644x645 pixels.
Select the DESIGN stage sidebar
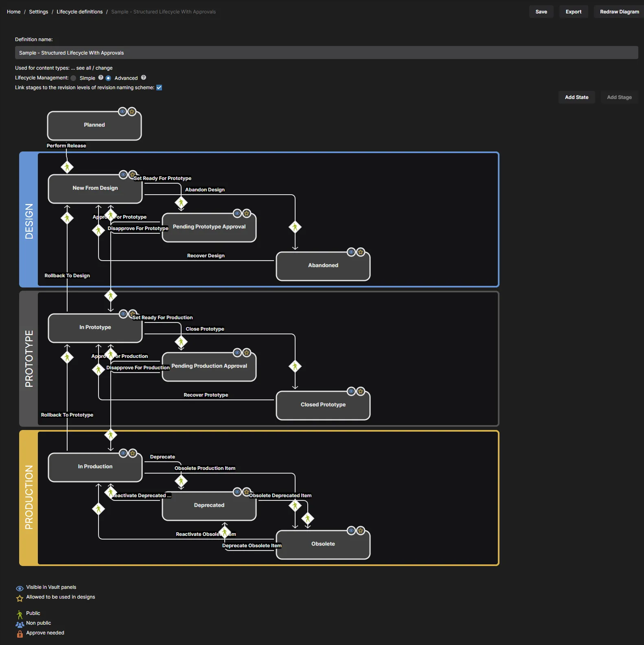point(28,220)
